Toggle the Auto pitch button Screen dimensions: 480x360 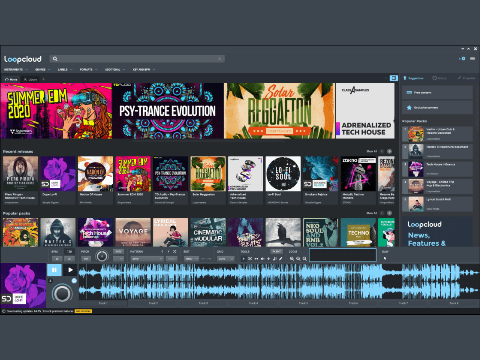tap(118, 252)
